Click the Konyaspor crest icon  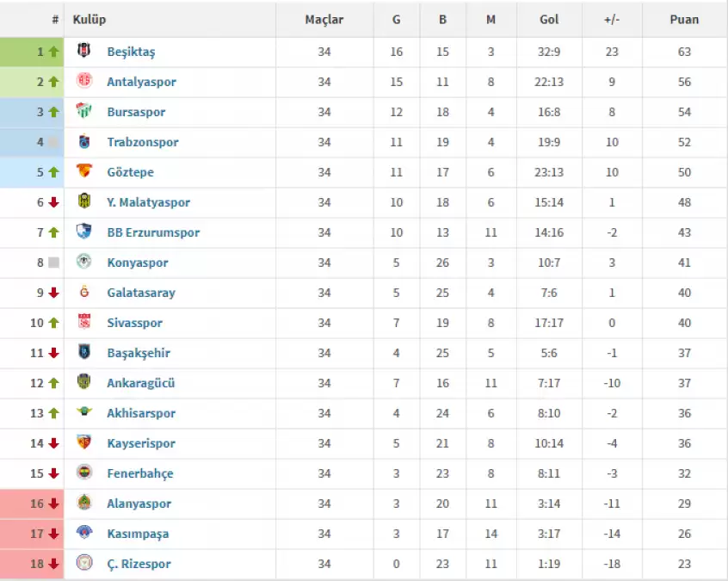pos(83,263)
